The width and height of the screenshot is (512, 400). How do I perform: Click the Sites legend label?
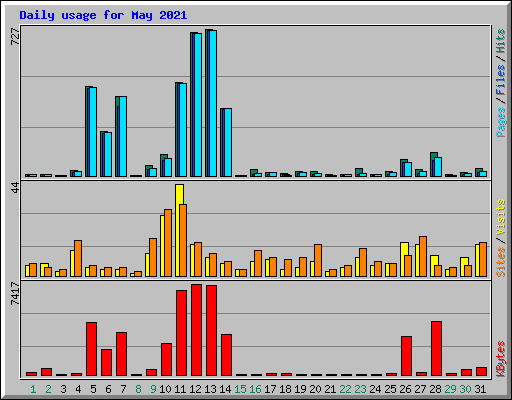(501, 262)
